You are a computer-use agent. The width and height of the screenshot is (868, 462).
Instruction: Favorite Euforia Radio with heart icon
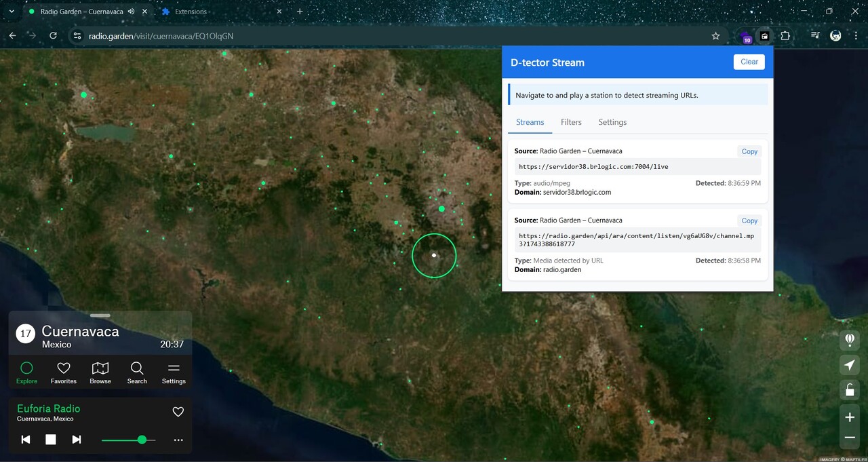pos(178,412)
